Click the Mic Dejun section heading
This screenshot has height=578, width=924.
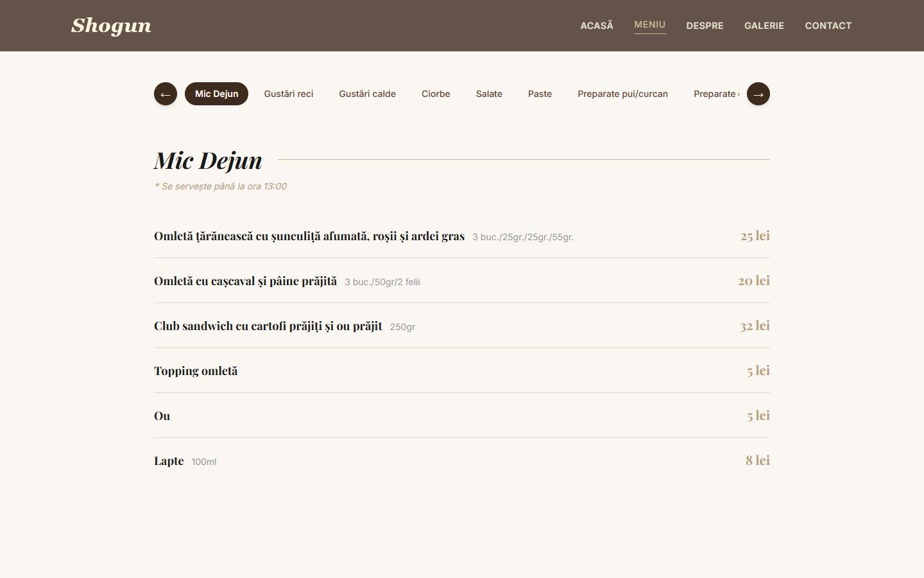point(208,160)
